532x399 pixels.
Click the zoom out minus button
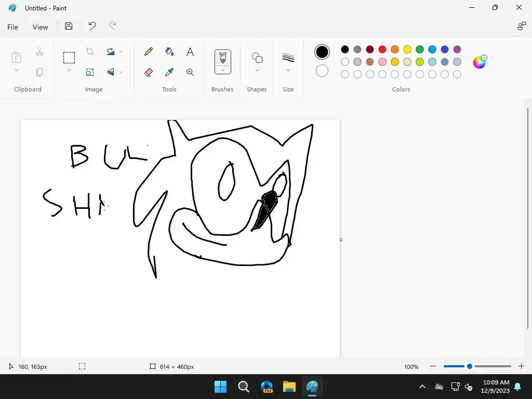pyautogui.click(x=433, y=366)
